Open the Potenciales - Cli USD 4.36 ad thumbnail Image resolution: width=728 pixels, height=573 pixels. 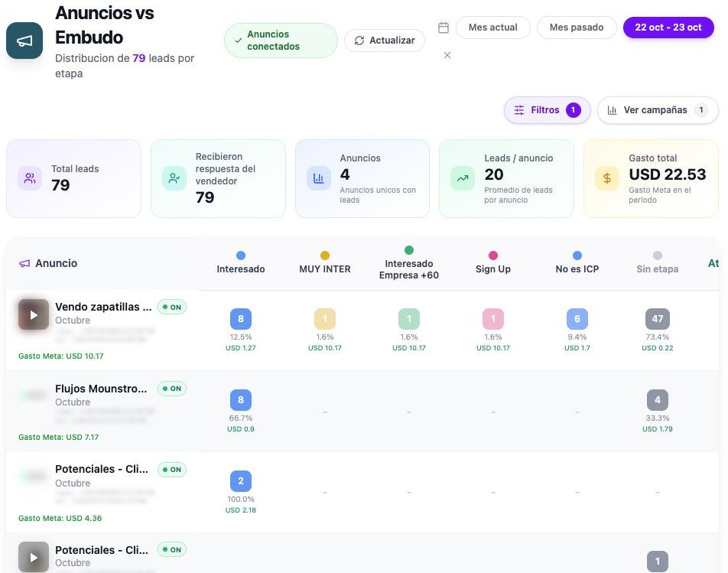34,477
